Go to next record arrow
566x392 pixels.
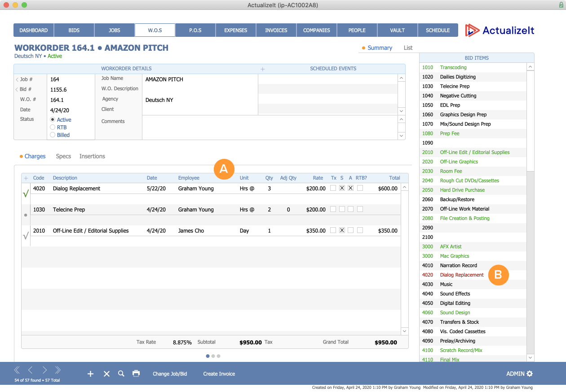click(44, 370)
